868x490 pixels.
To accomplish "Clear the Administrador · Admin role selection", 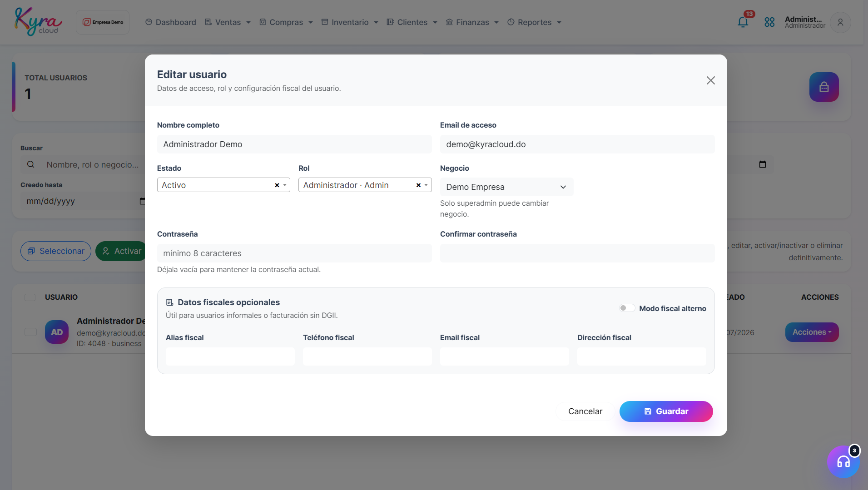I will (418, 185).
